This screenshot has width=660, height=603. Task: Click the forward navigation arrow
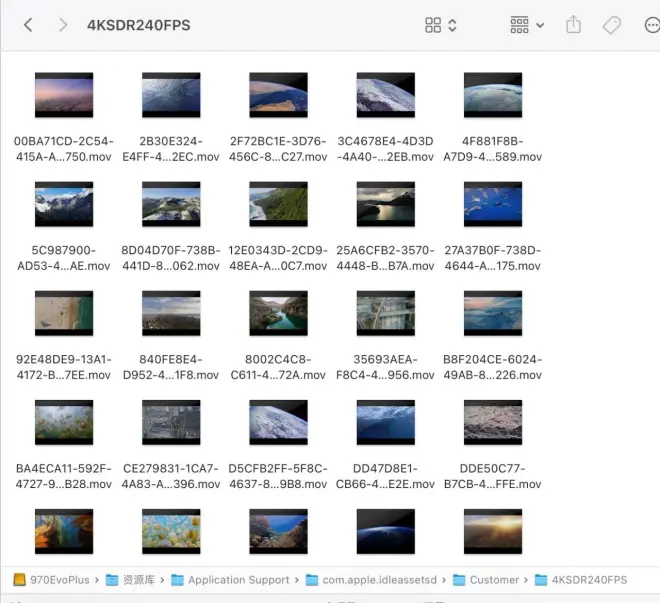63,25
